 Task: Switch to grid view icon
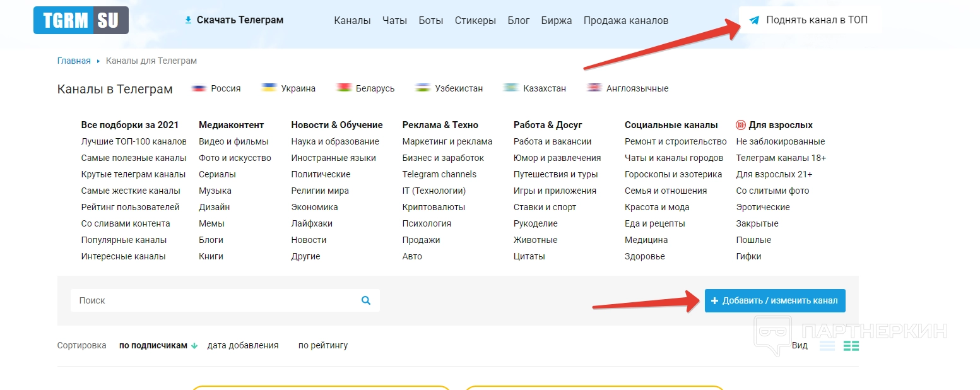click(x=851, y=346)
